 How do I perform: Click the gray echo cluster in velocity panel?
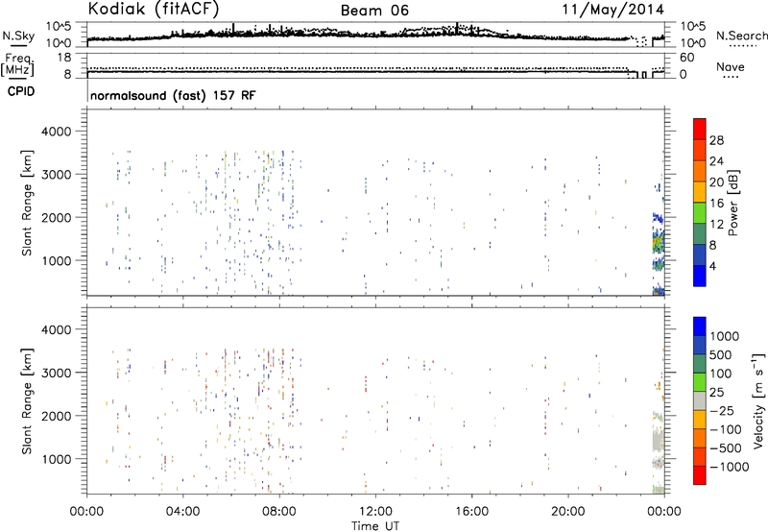point(657,440)
